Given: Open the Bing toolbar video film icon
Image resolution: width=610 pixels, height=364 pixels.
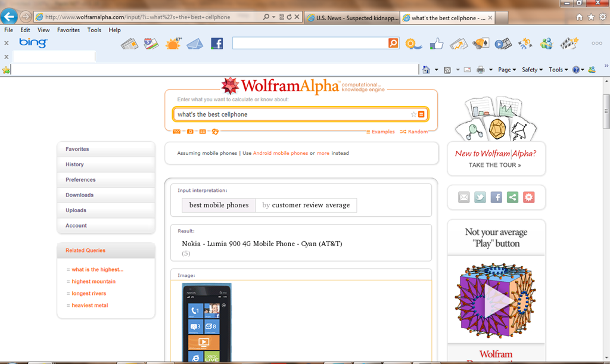Looking at the screenshot, I should pos(503,43).
